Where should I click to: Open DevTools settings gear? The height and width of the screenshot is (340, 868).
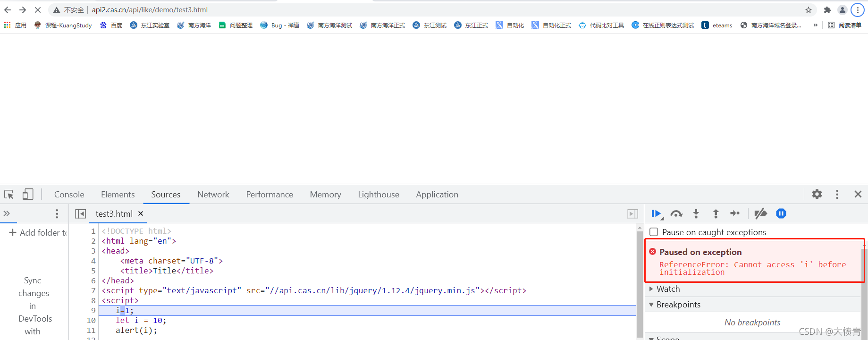(x=817, y=194)
